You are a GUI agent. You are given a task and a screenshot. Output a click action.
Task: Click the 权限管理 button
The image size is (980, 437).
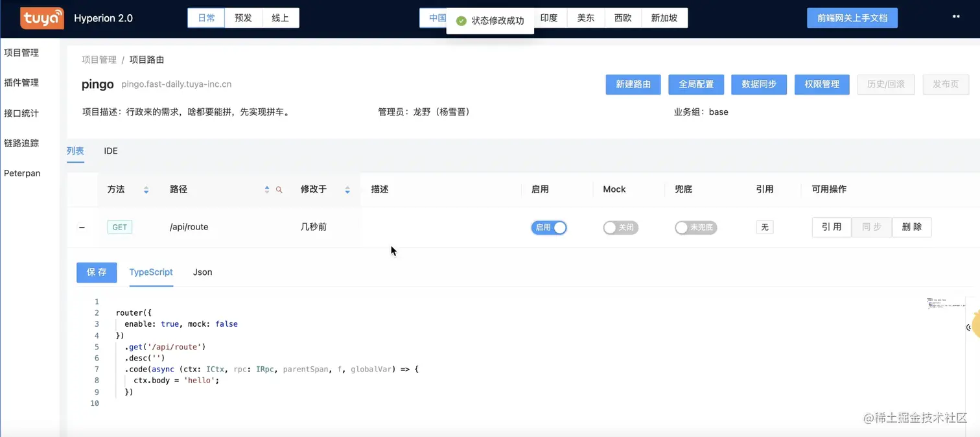pyautogui.click(x=822, y=84)
